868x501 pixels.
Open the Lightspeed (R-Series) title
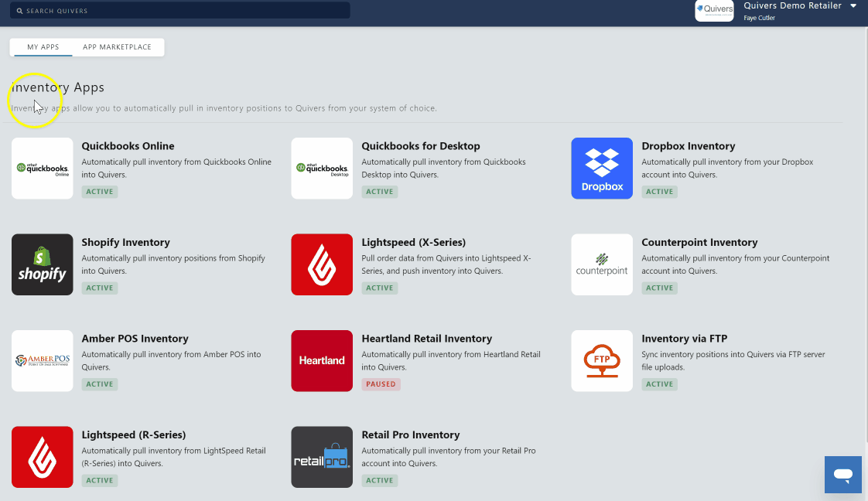click(133, 435)
